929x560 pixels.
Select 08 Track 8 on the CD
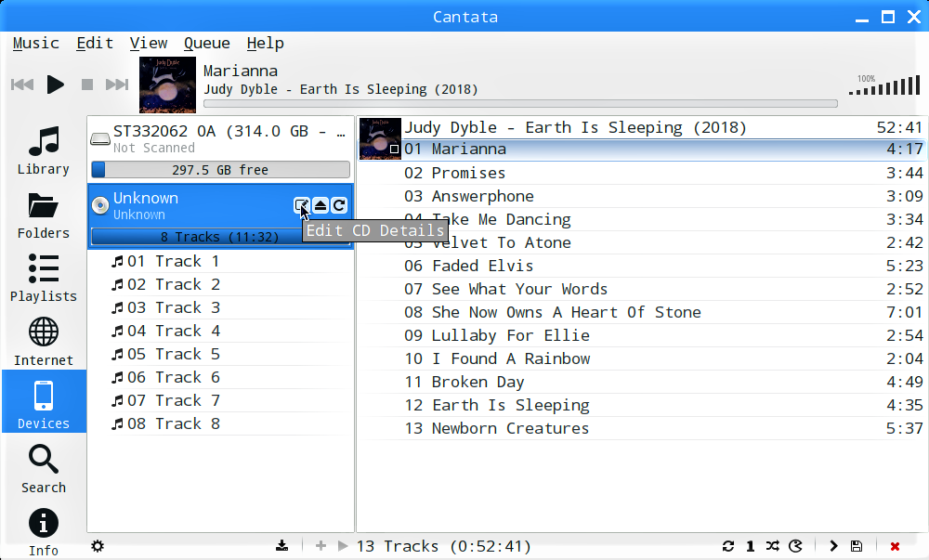click(220, 423)
